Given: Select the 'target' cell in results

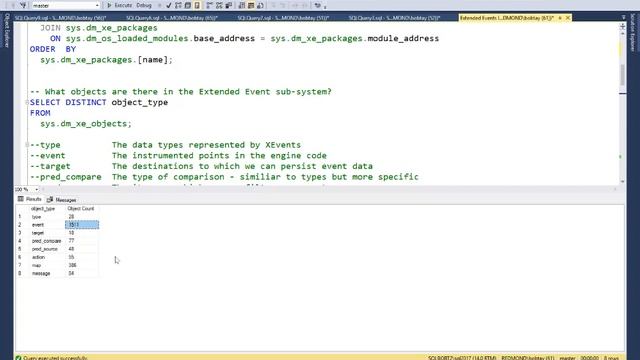Looking at the screenshot, I should (x=47, y=233).
